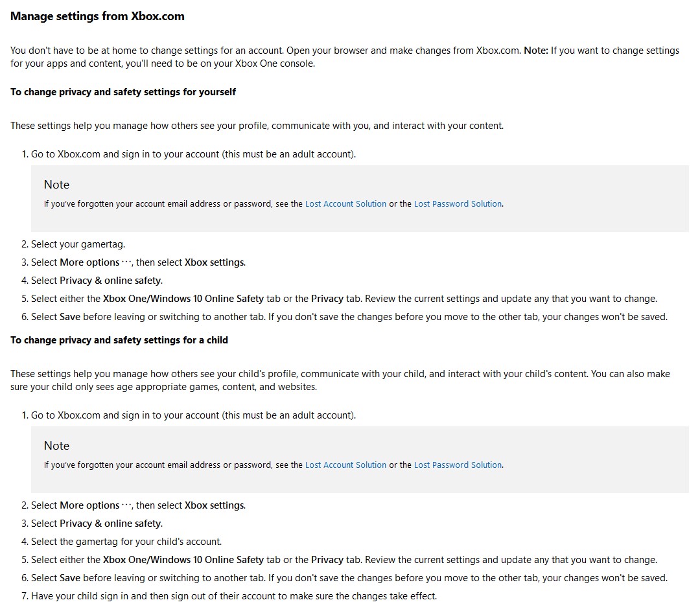Click the Note title above yourself-section links
Viewport: 700px width, 611px height.
point(56,184)
